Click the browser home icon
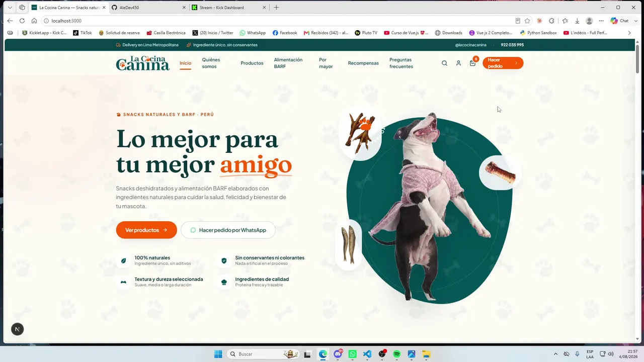This screenshot has height=362, width=644. coord(34,21)
